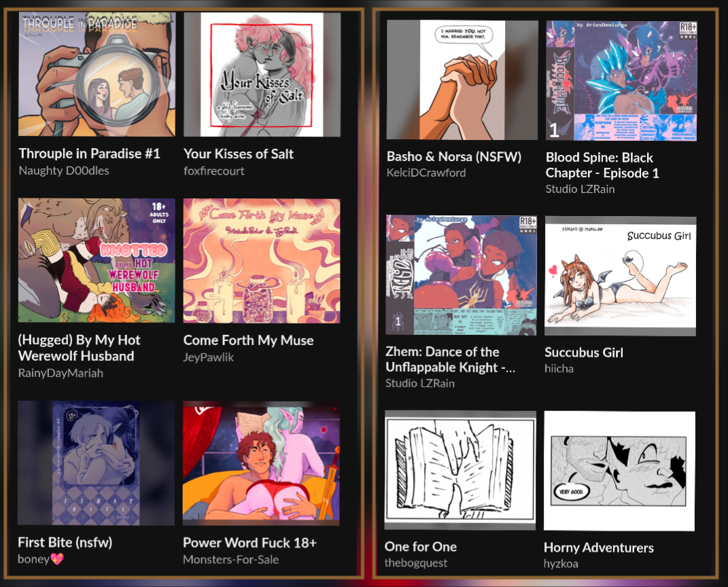Open the Horny Adventurers comic panel thumbnail
This screenshot has width=728, height=587.
coord(619,471)
